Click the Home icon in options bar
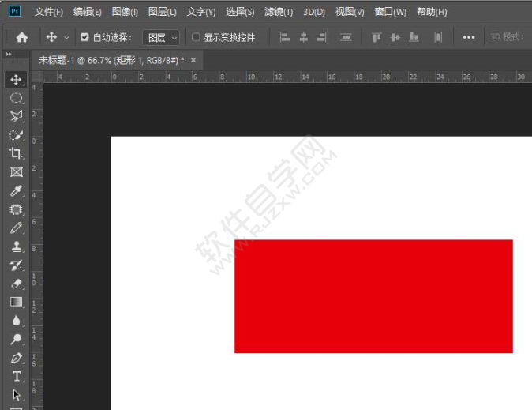This screenshot has width=532, height=410. click(x=22, y=37)
